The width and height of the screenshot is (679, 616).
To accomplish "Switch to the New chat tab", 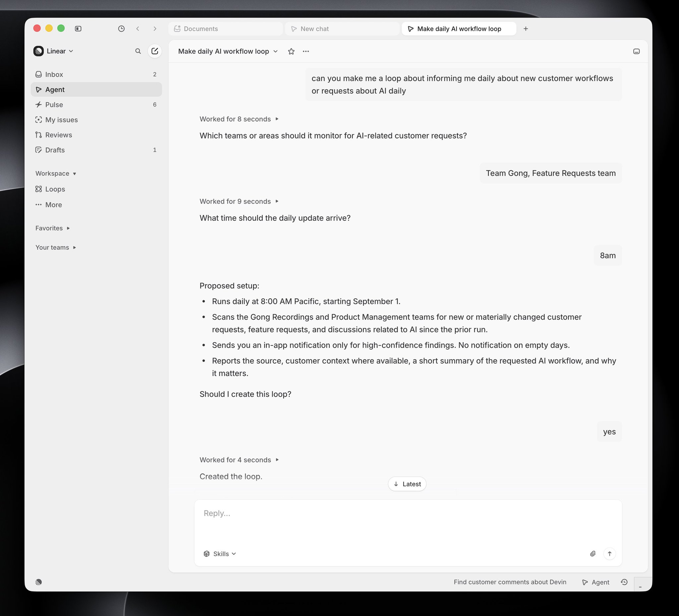I will click(x=342, y=29).
